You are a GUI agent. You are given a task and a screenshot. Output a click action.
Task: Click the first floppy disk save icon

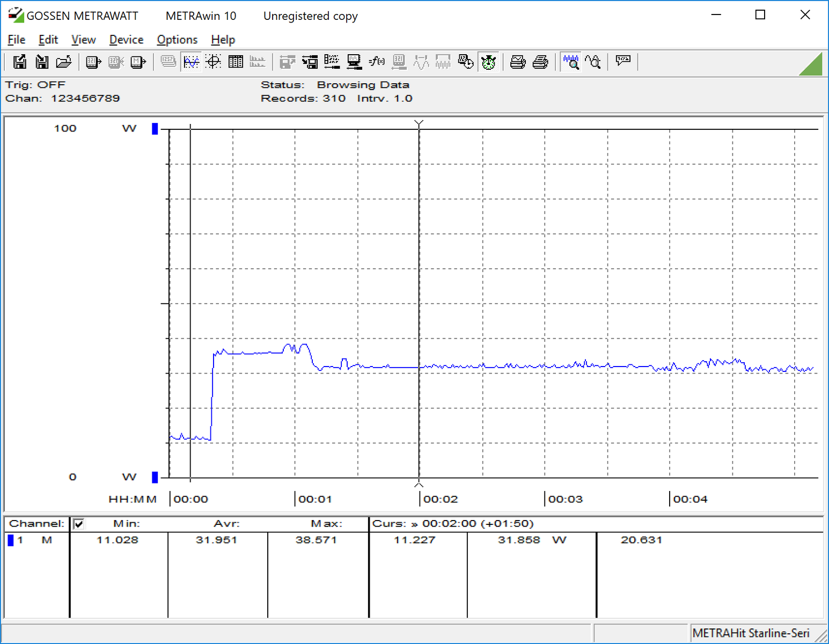[20, 62]
